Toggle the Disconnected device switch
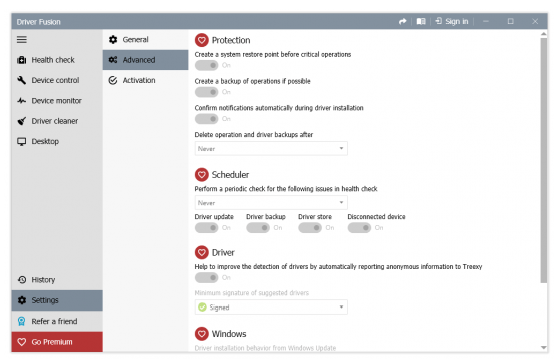The width and height of the screenshot is (556, 361). coord(359,228)
